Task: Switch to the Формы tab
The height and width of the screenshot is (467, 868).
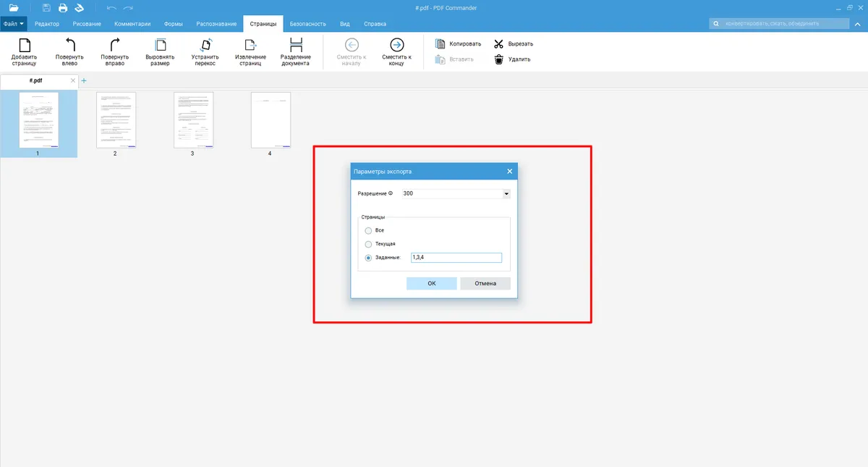Action: click(174, 24)
